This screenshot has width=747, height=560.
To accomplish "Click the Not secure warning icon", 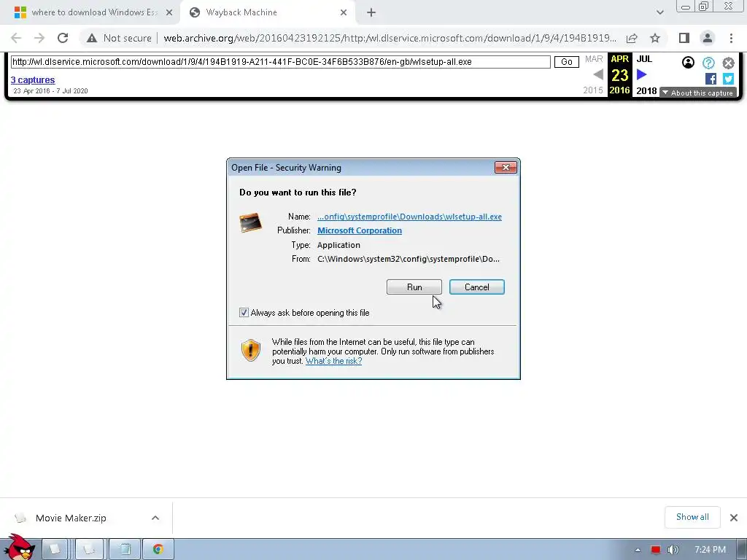I will click(x=92, y=38).
